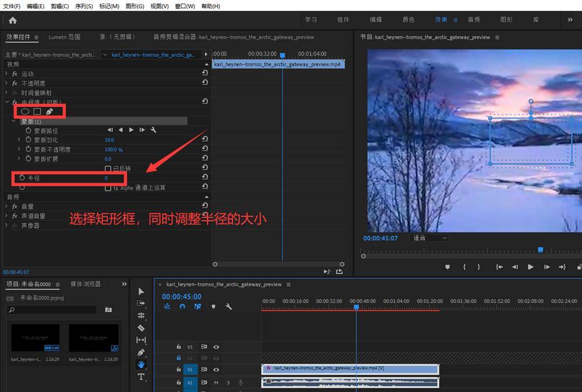Switch to the Audio workspace
The image size is (582, 392).
474,20
